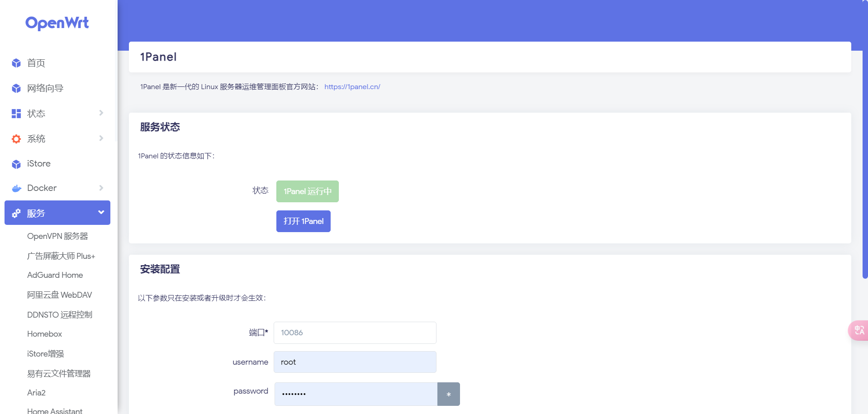Image resolution: width=868 pixels, height=414 pixels.
Task: Reveal password with the asterisk button
Action: coord(449,394)
